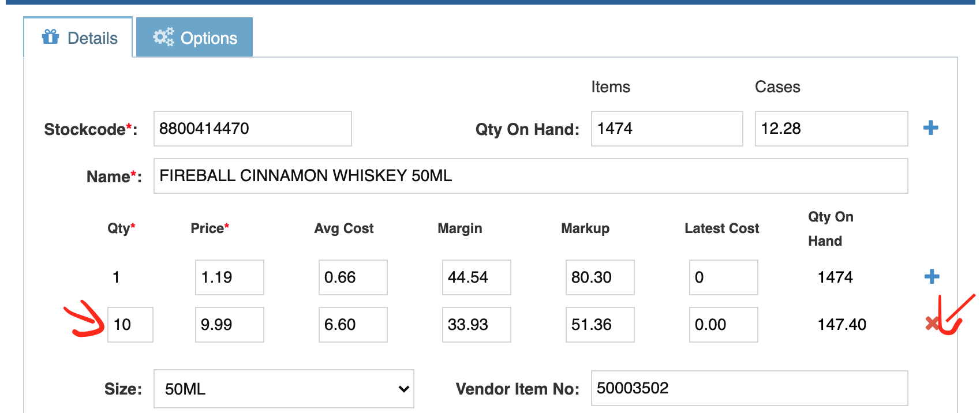Click the plus icon beside Cases field
980x413 pixels.
coord(930,128)
